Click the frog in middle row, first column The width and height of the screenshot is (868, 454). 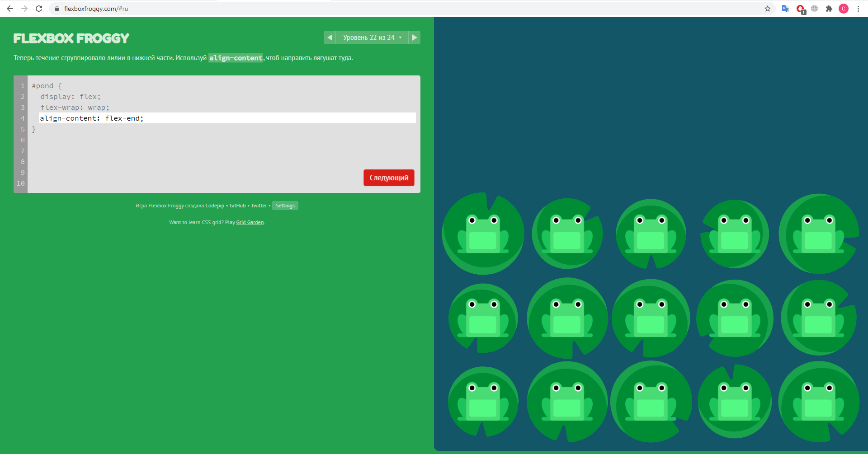coord(483,318)
